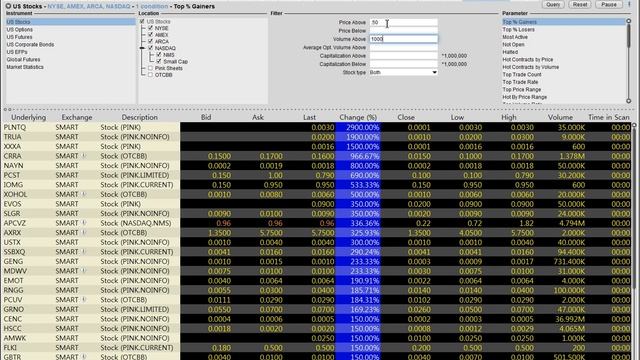Uncheck the ARCA checkbox
The image size is (640, 360).
pyautogui.click(x=151, y=41)
